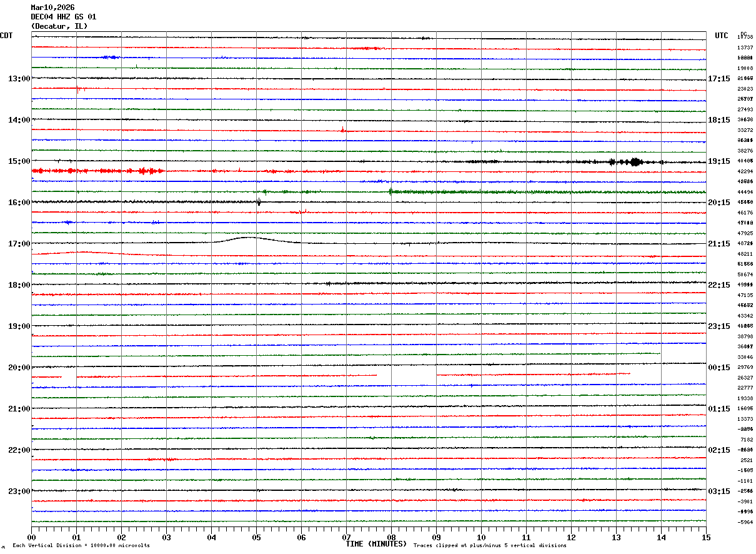756x554 pixels.
Task: Click the date label Mar10,2026
Action: click(x=52, y=7)
